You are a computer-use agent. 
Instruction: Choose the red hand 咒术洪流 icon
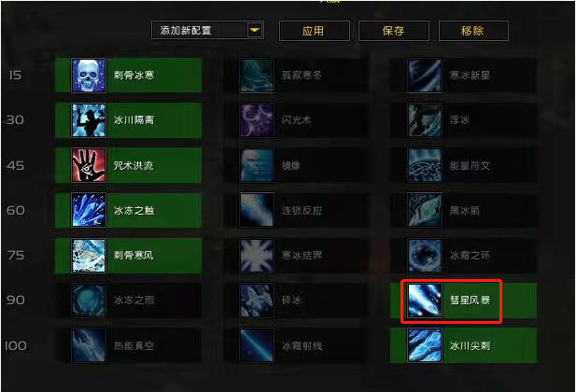(x=89, y=165)
